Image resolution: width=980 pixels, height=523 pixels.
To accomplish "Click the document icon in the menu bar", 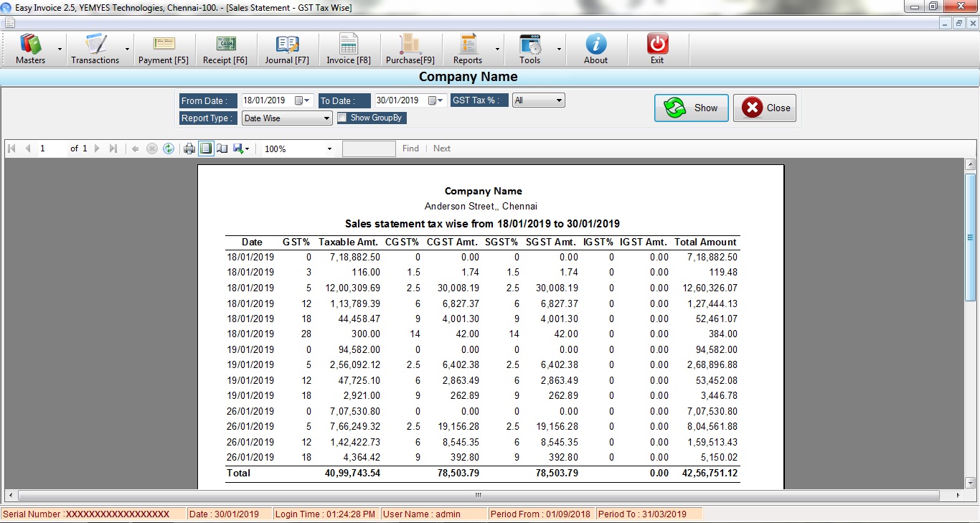I will 9,23.
